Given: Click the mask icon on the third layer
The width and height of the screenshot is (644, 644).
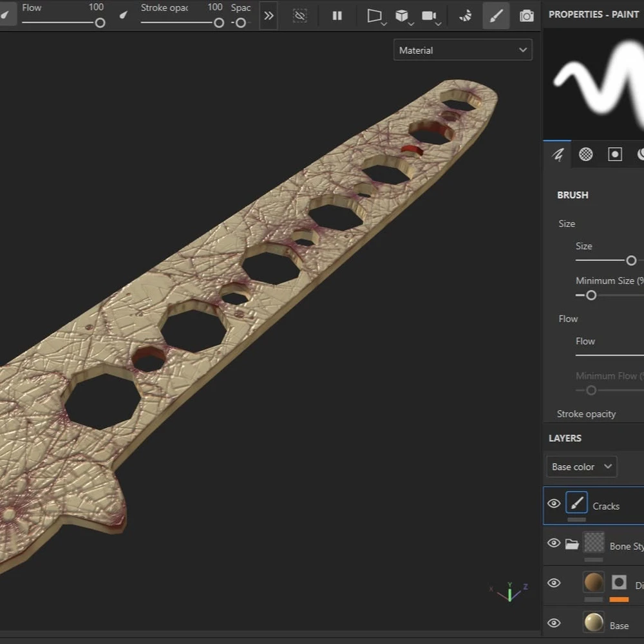Looking at the screenshot, I should pyautogui.click(x=619, y=583).
